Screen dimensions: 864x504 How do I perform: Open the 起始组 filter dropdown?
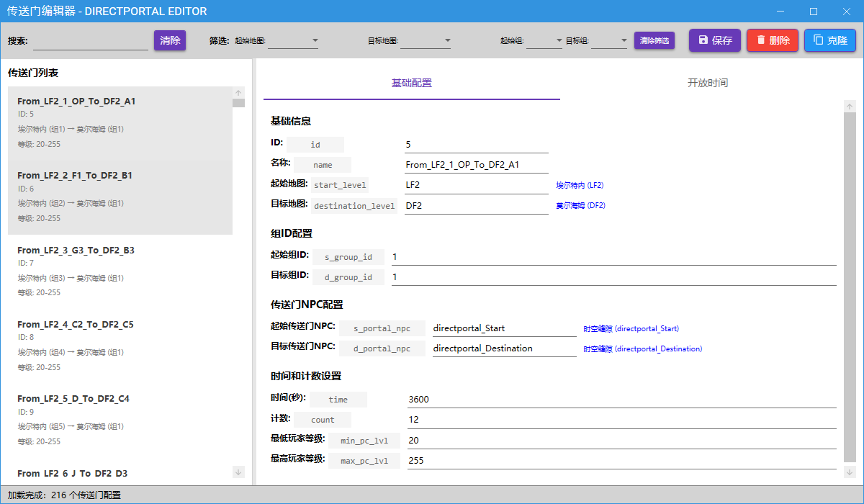coord(544,41)
